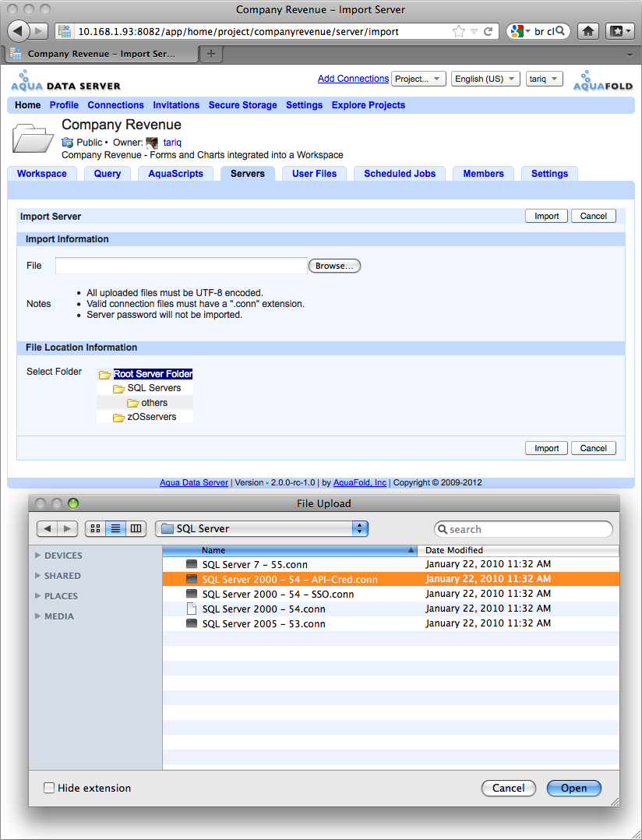This screenshot has height=840, width=642.
Task: Expand the MEDIA sidebar section
Action: [38, 616]
